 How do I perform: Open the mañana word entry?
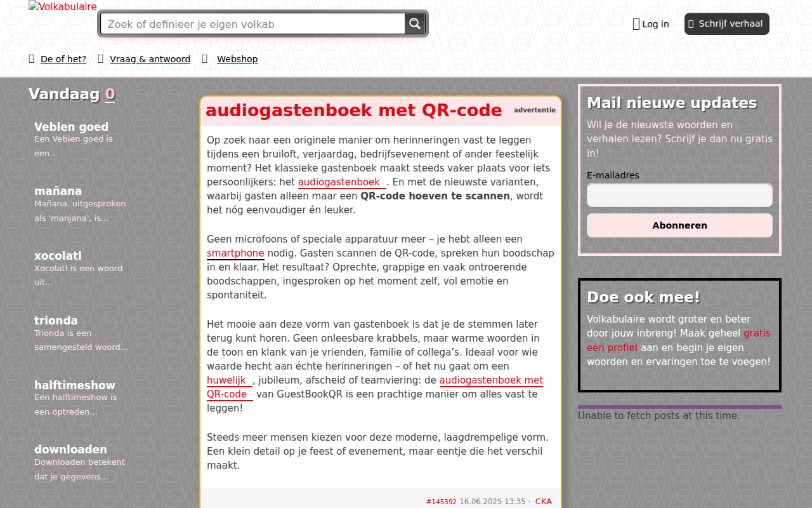coord(58,191)
